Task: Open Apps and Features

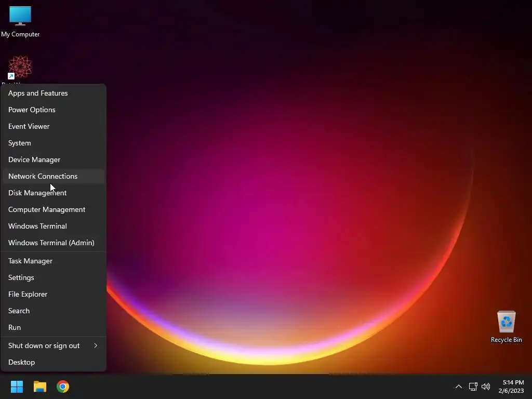Action: [x=54, y=93]
